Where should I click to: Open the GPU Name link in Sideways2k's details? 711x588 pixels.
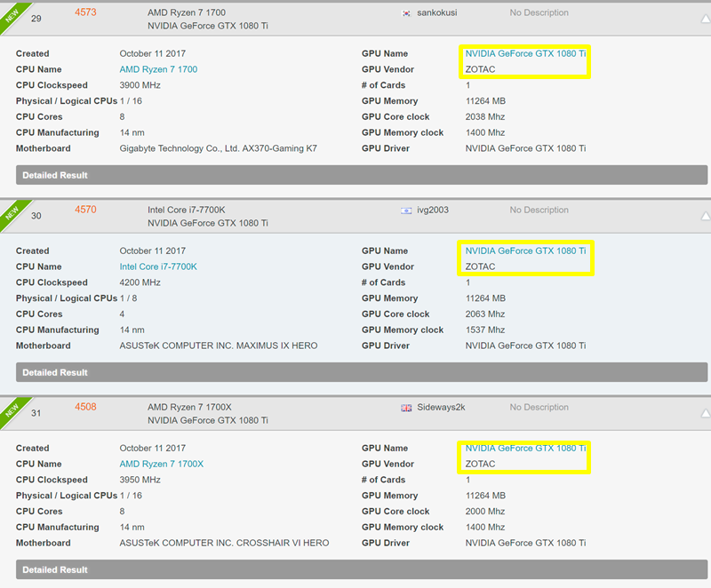pyautogui.click(x=525, y=448)
